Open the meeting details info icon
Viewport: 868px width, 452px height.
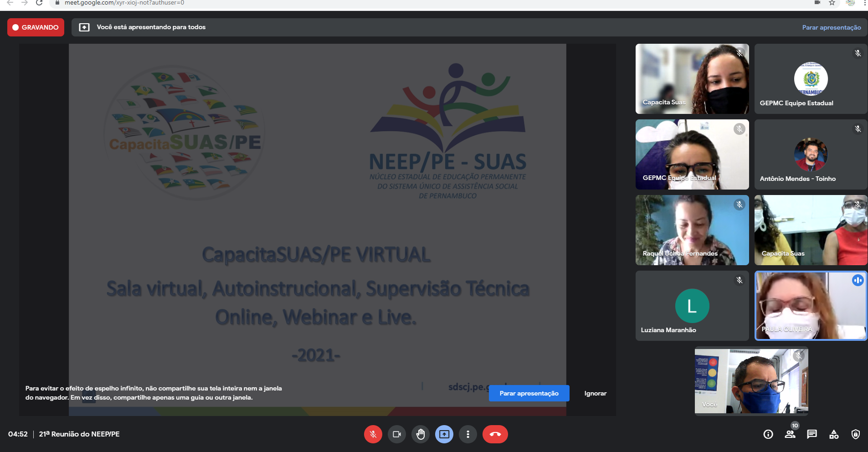[768, 434]
